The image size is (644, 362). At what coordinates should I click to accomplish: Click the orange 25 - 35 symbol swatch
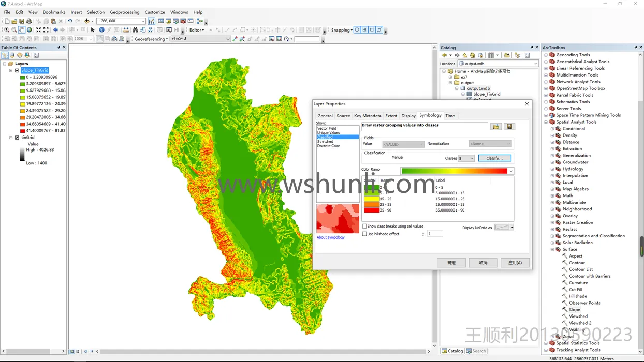pos(371,205)
